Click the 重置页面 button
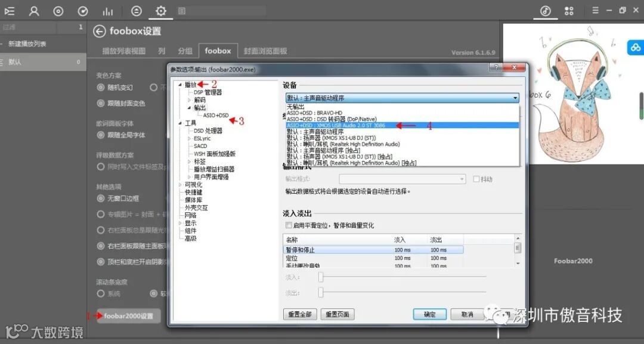This screenshot has height=344, width=644. point(338,314)
